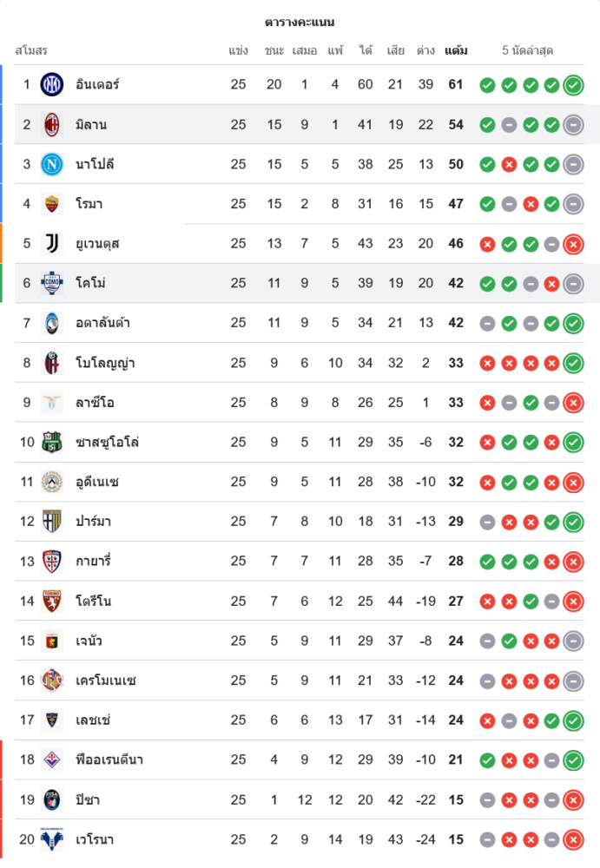Image resolution: width=600 pixels, height=868 pixels.
Task: Click the Juventus logo icon
Action: point(52,243)
